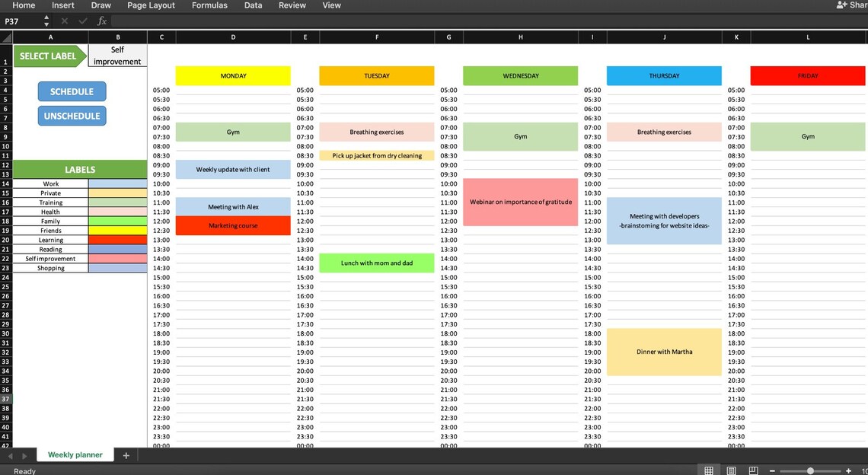The image size is (868, 475).
Task: Click the Cancel (X) icon in formula bar
Action: click(x=66, y=21)
